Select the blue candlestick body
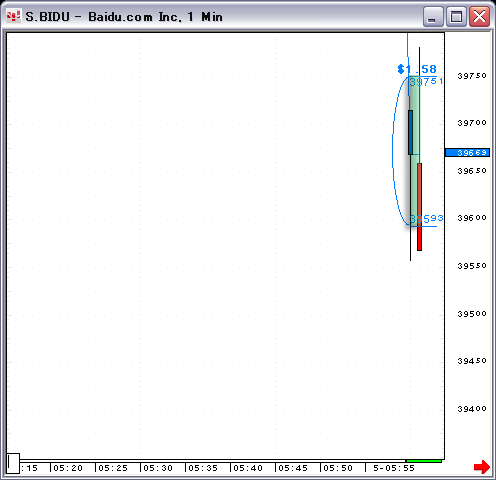496x480 pixels. click(x=410, y=132)
